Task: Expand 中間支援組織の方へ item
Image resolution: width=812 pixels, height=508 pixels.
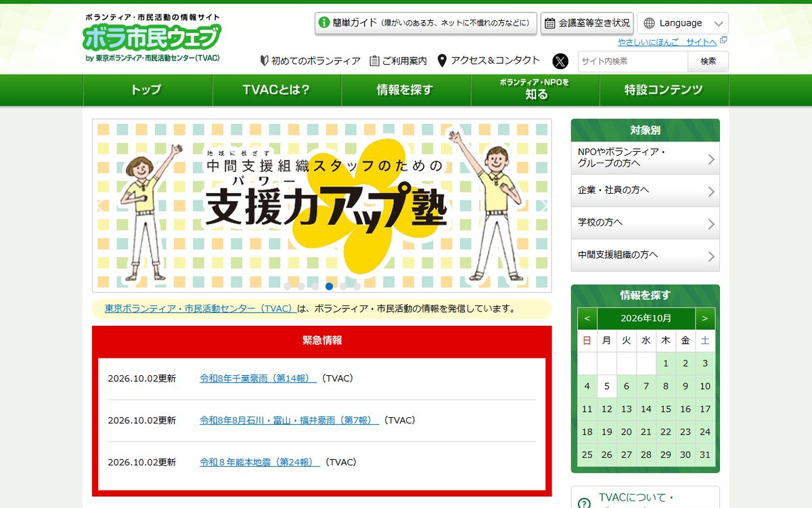Action: tap(646, 255)
